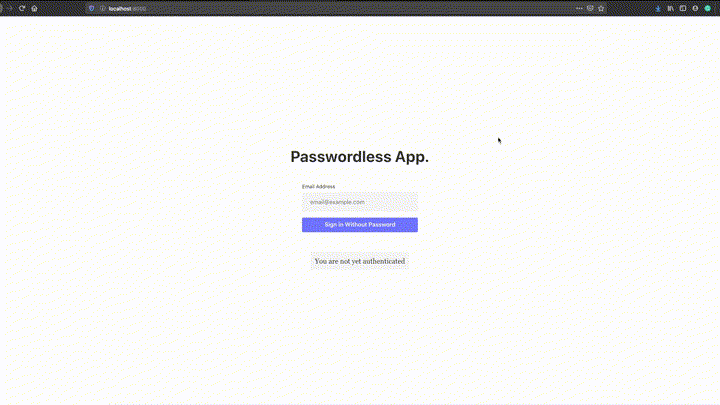Click the localhost URL text
Viewport: 720px width, 405px height.
point(127,8)
